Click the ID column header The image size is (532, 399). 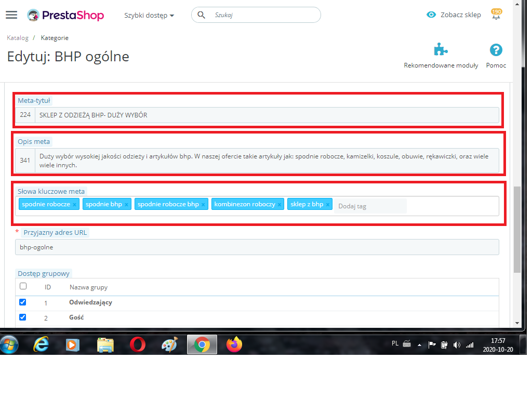(47, 287)
